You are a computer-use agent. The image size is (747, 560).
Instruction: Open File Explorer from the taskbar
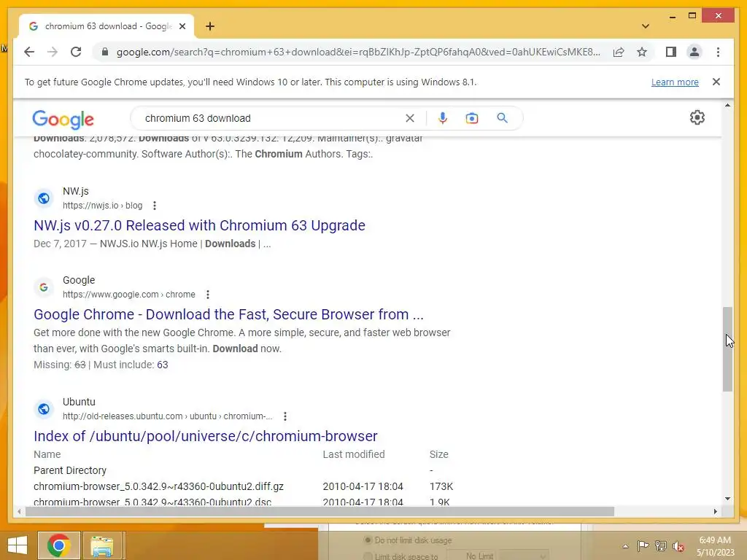coord(101,545)
